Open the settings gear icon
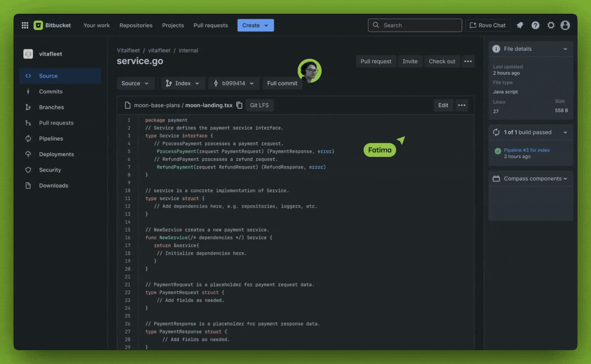The width and height of the screenshot is (591, 364). point(551,25)
